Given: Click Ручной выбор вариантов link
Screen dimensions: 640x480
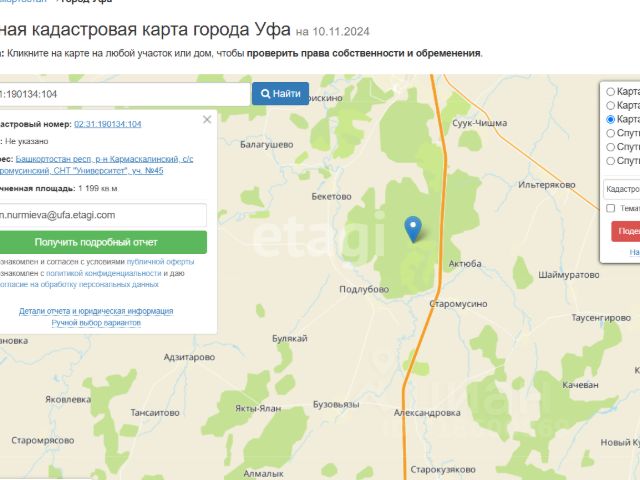Looking at the screenshot, I should (x=96, y=323).
